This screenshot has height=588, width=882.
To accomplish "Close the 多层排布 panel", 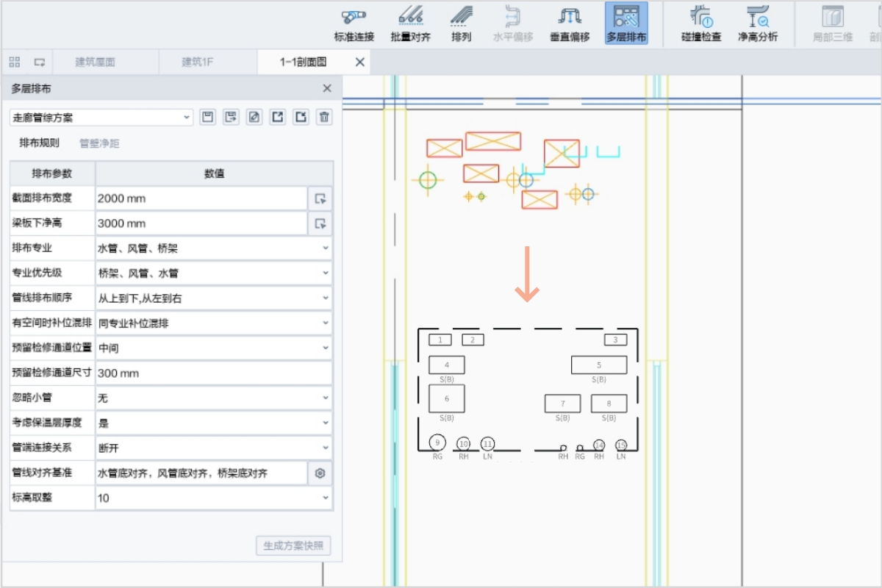I will [327, 88].
